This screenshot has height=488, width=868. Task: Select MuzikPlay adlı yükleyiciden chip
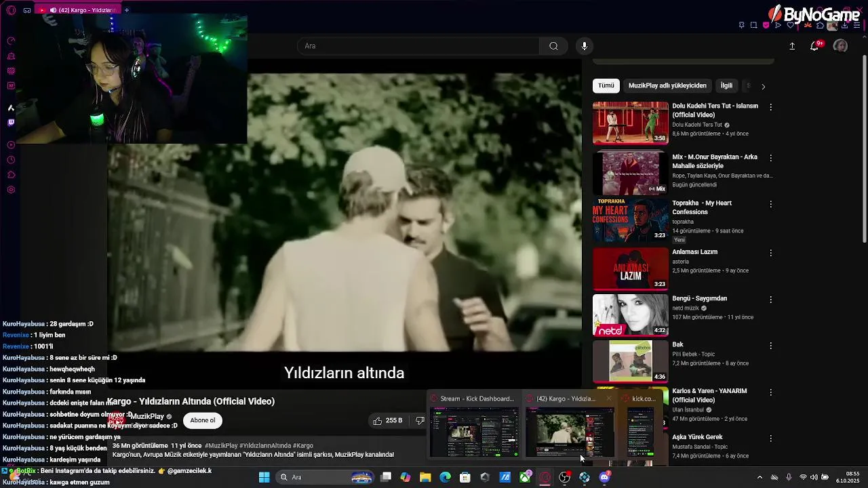pyautogui.click(x=667, y=85)
